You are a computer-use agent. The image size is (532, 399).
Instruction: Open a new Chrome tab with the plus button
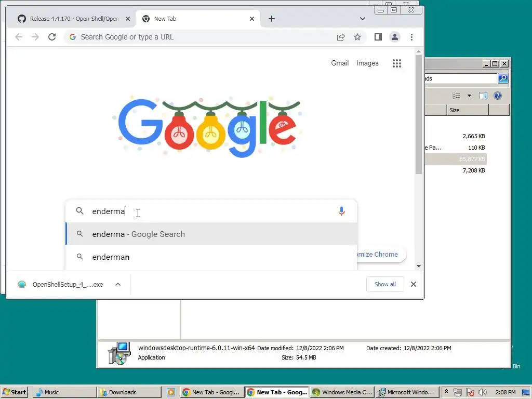(x=271, y=19)
